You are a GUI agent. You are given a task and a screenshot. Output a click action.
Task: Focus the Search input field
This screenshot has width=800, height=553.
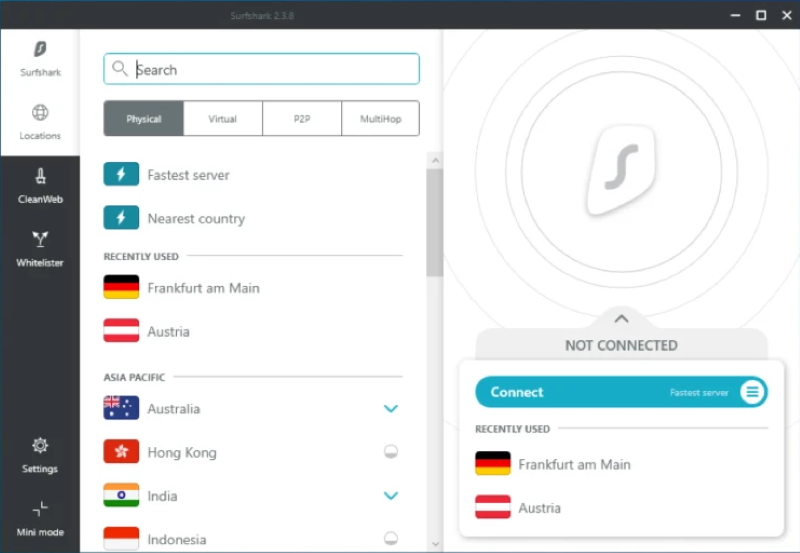261,69
